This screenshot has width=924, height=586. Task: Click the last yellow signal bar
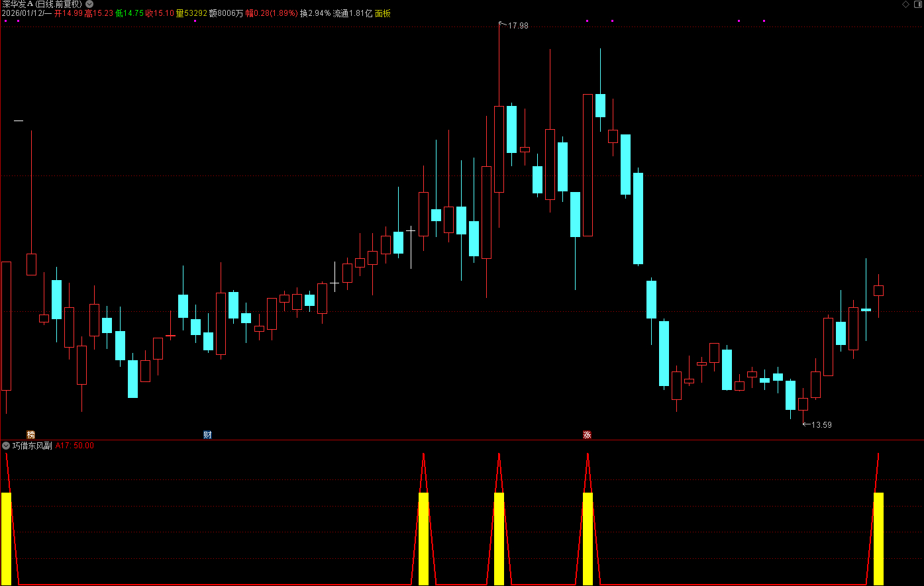click(x=878, y=538)
